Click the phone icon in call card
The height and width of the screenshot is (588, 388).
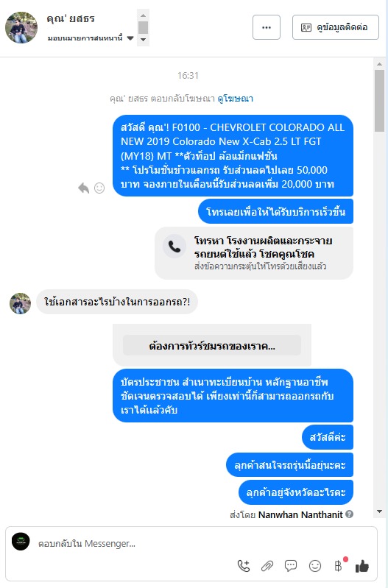pyautogui.click(x=174, y=247)
